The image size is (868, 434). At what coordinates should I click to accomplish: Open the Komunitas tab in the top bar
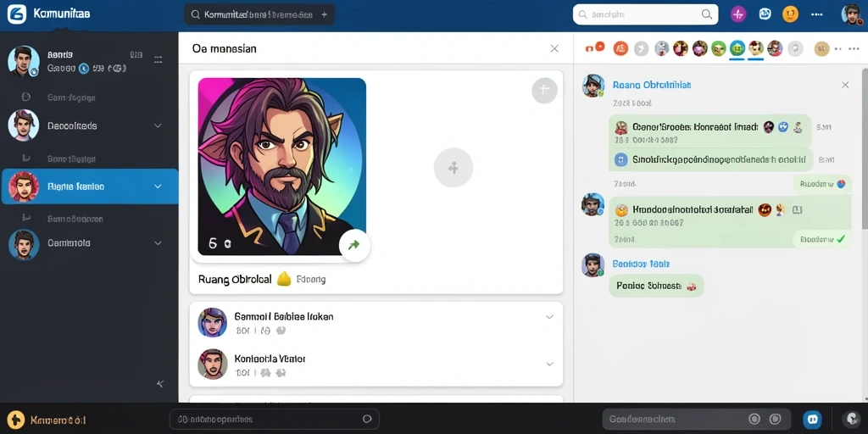[259, 15]
